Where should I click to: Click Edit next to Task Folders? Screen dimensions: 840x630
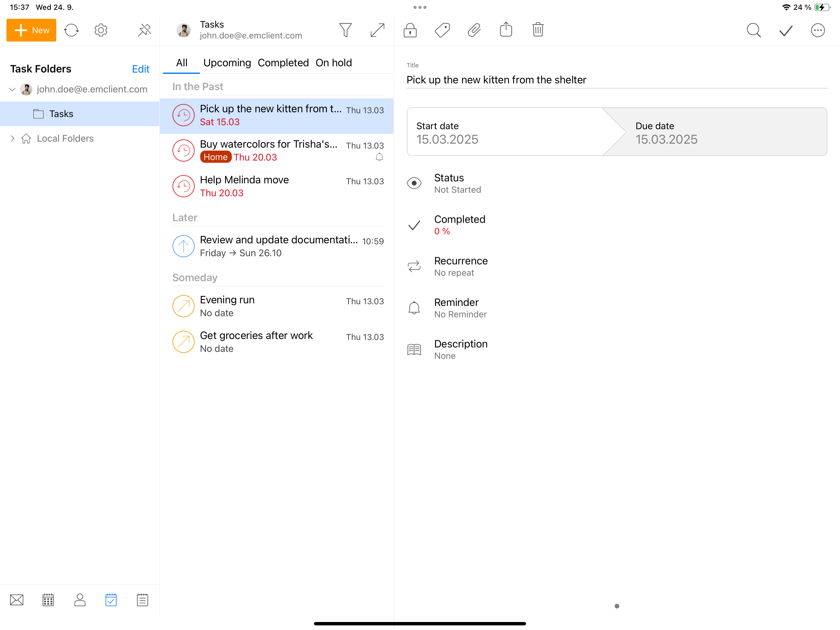[x=141, y=69]
